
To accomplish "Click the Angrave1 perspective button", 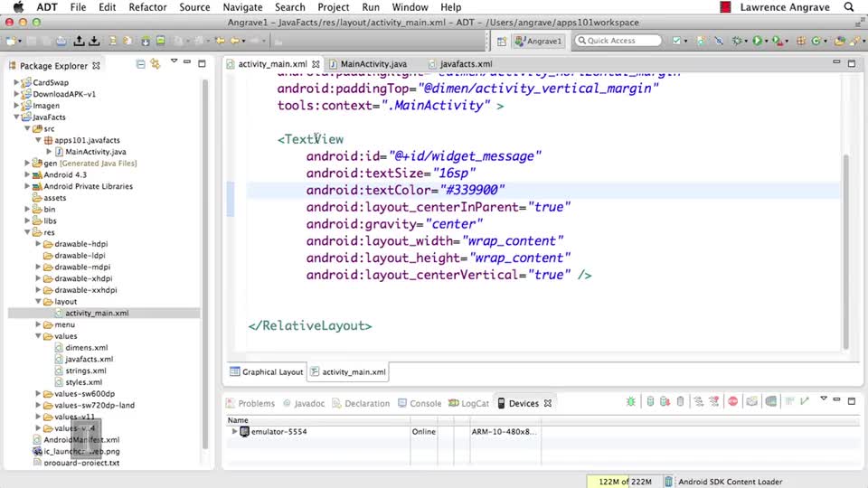I will 538,41.
